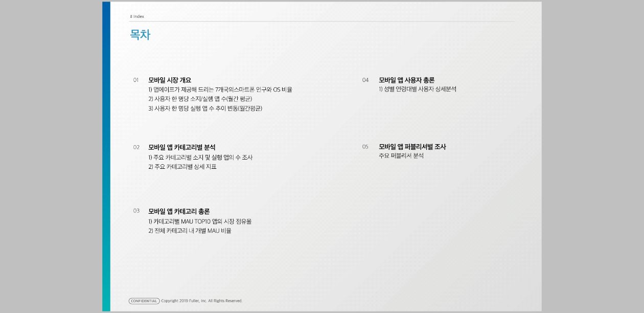Select heading '모바일 앱 카테고리 총론'
The width and height of the screenshot is (644, 313).
point(179,211)
